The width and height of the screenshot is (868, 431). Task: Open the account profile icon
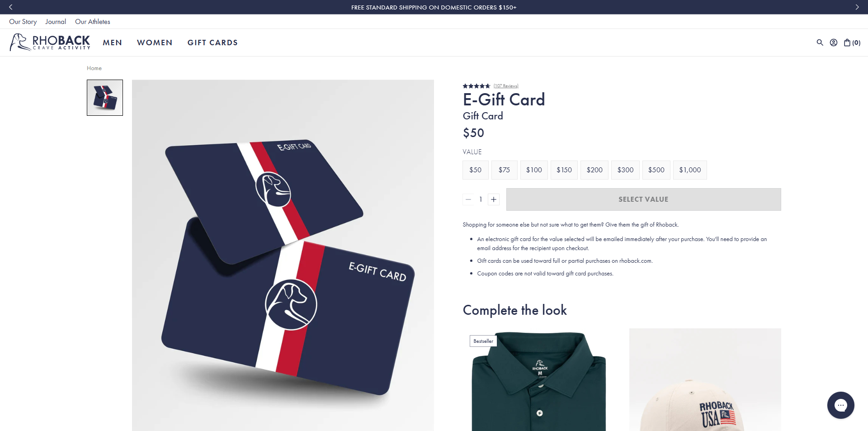(x=834, y=43)
